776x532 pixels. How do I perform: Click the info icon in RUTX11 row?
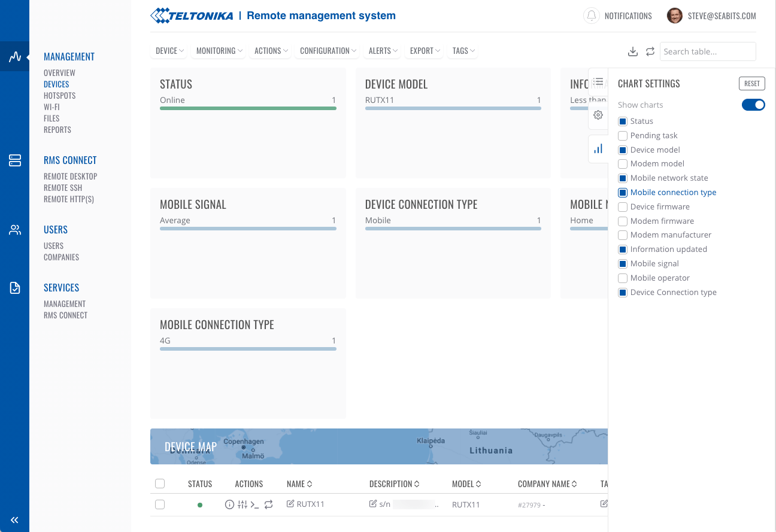229,504
